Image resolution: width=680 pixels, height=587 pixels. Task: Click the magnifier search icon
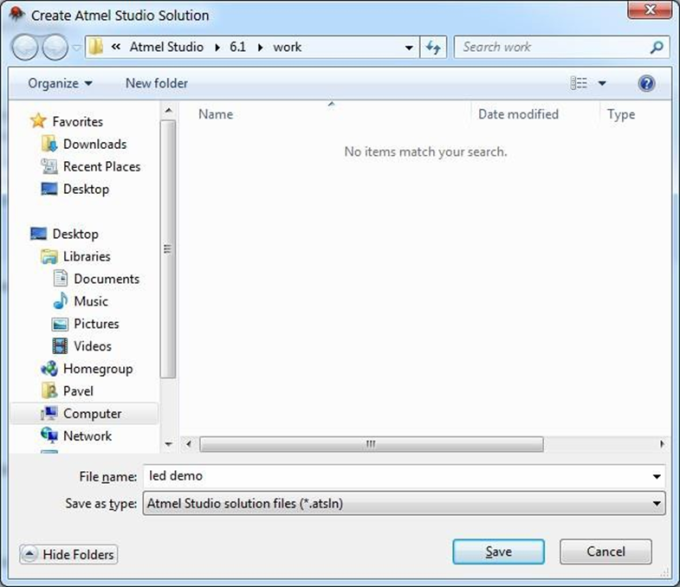point(657,47)
